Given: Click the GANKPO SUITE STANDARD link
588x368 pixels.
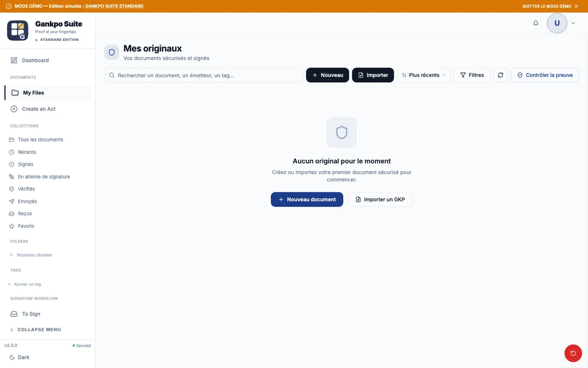Looking at the screenshot, I should pos(114,6).
